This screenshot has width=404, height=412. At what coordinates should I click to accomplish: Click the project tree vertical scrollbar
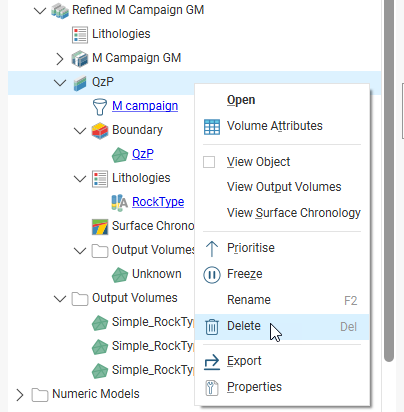[x=389, y=180]
